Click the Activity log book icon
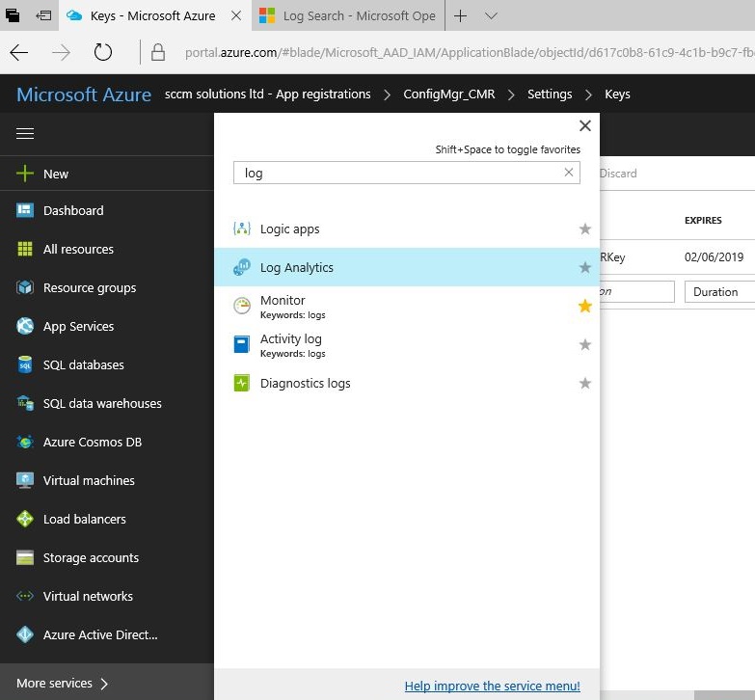This screenshot has height=700, width=755. (242, 345)
